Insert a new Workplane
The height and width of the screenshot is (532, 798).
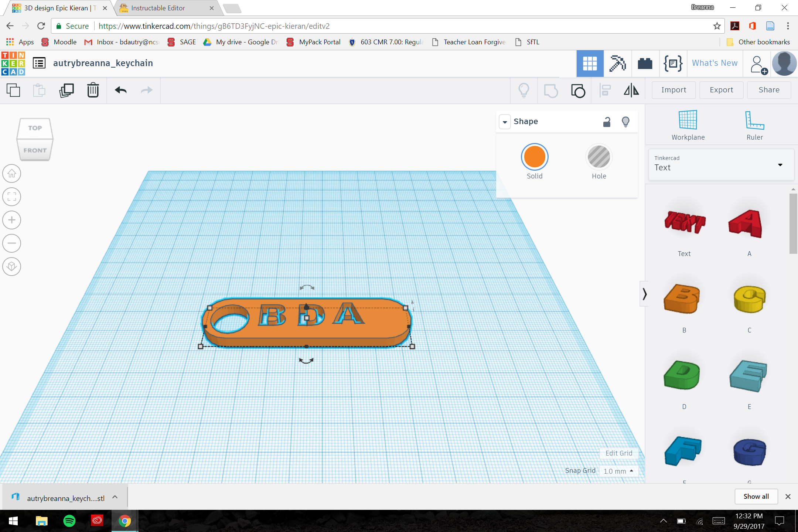coord(688,124)
